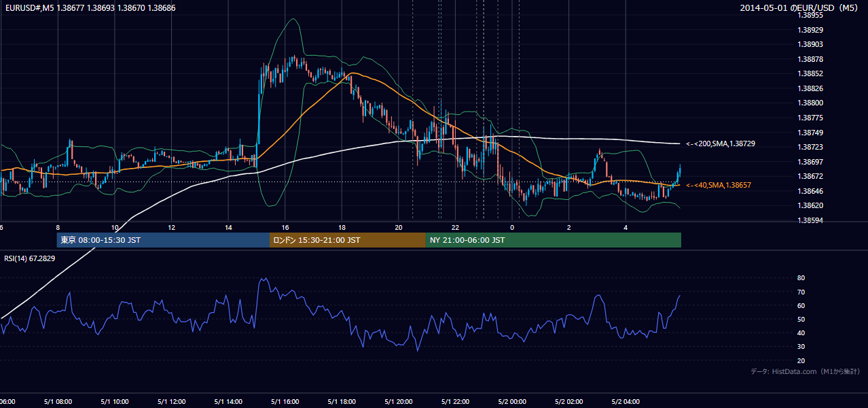Click price axis value 1.38775
The width and height of the screenshot is (868, 408).
click(810, 118)
